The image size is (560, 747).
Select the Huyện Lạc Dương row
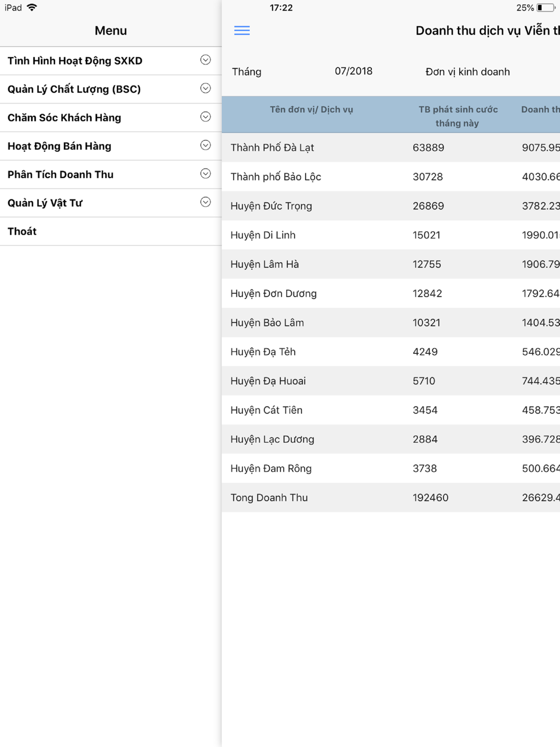point(390,440)
